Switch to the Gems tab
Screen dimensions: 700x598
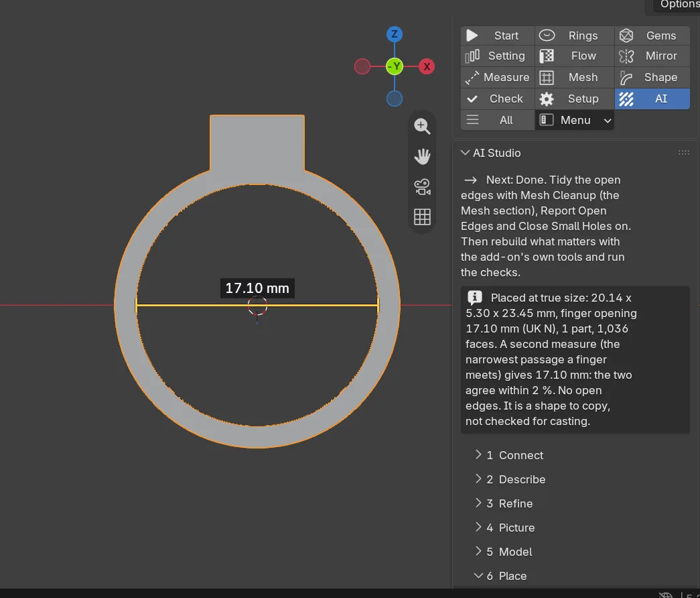point(652,36)
